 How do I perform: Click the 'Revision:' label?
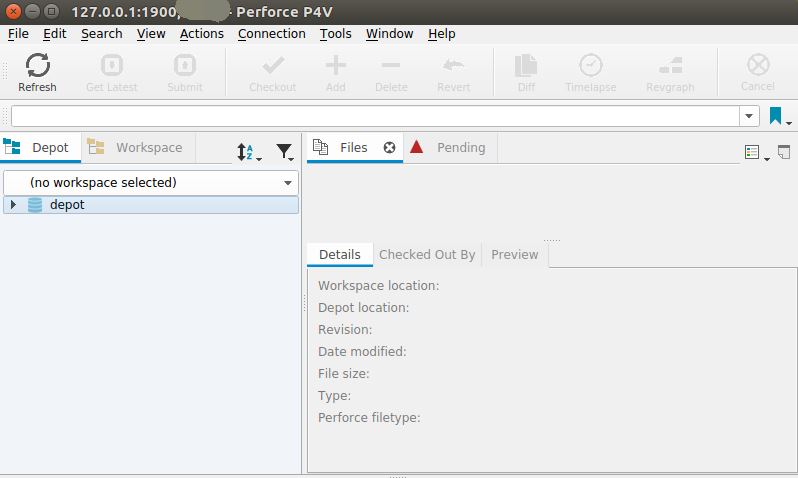coord(345,329)
